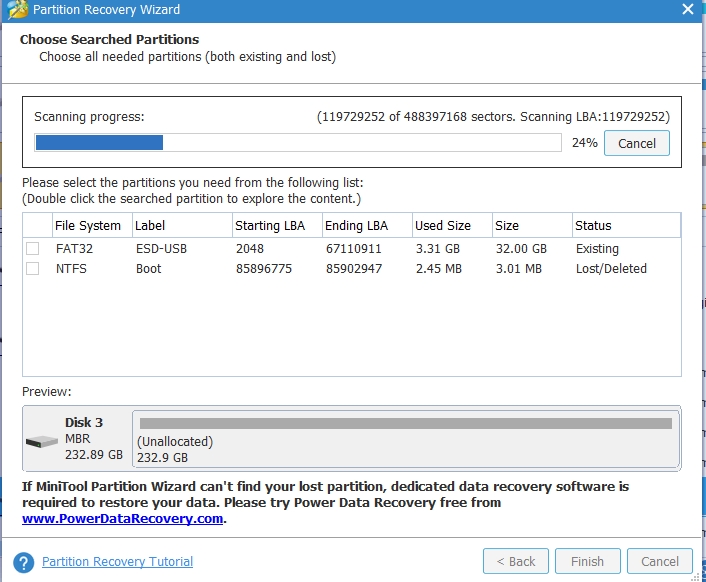Select the ESD-USB label cell
Screen dimensions: 706x582
[161, 248]
